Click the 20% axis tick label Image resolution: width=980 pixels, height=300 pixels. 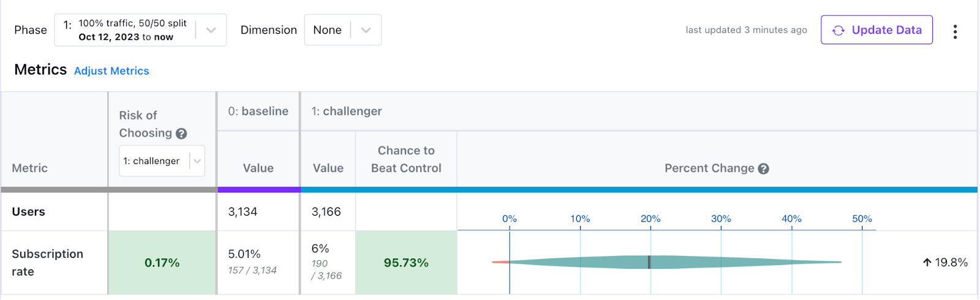(x=650, y=219)
